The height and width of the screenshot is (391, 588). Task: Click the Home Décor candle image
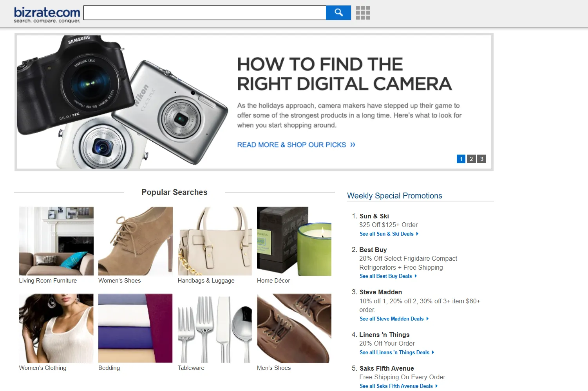(294, 241)
